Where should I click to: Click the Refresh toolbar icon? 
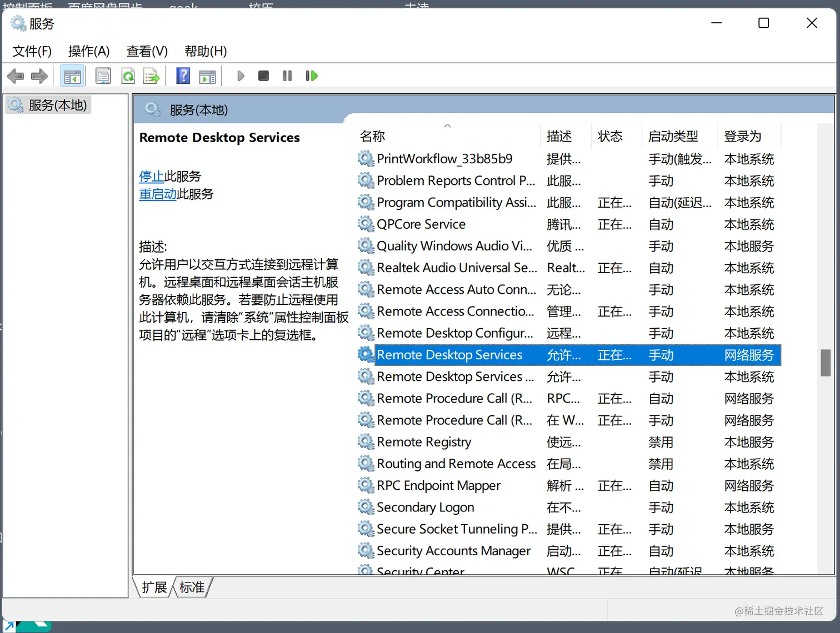(x=128, y=76)
